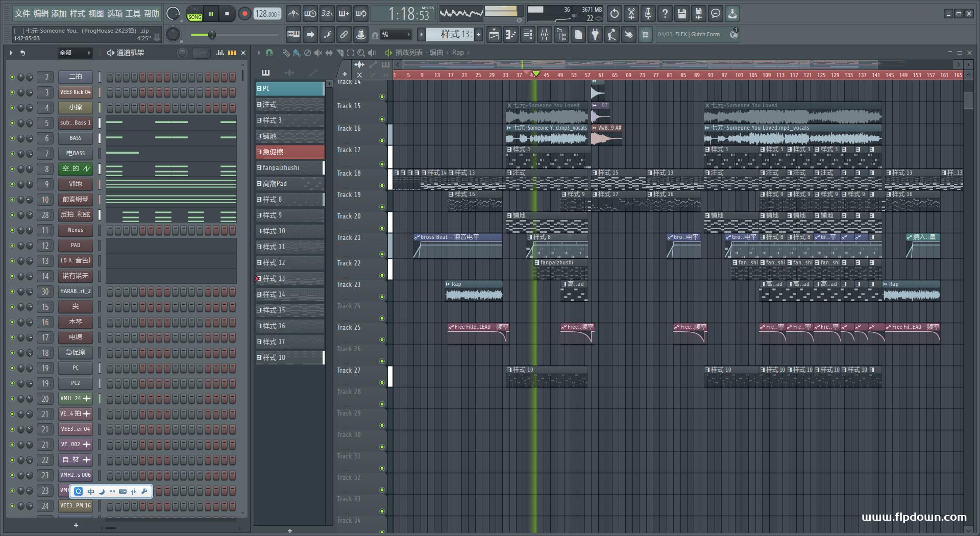980x536 pixels.
Task: Save the project with floppy icon
Action: pyautogui.click(x=682, y=14)
